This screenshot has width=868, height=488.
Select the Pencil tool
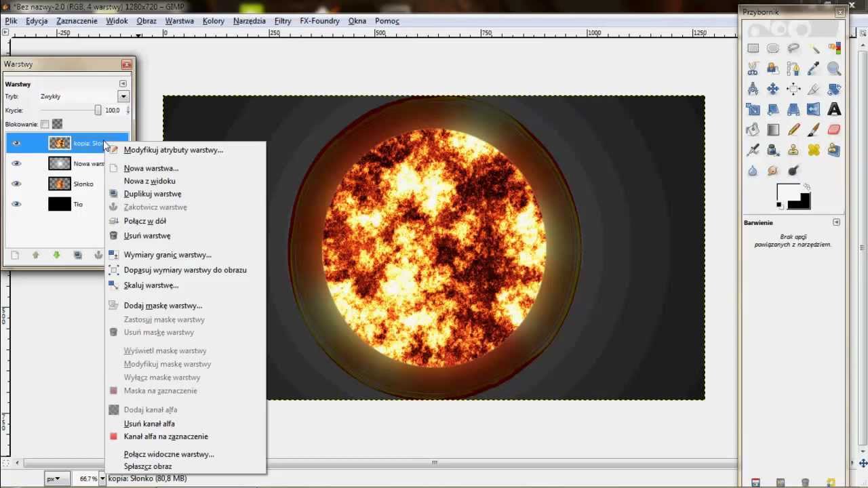click(x=793, y=129)
